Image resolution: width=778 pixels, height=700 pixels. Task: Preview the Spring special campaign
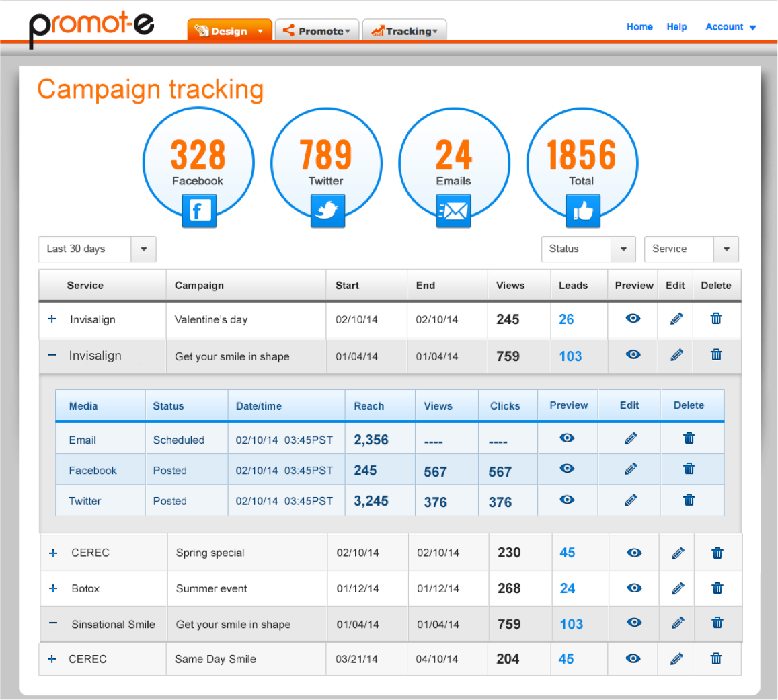tap(635, 553)
